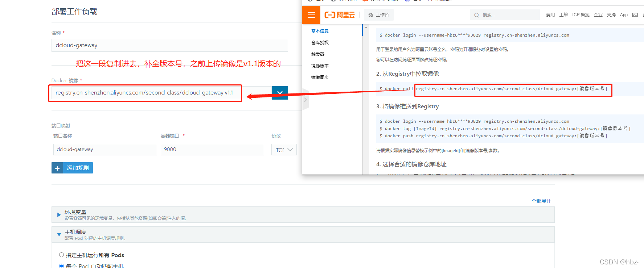The width and height of the screenshot is (644, 268).
Task: Expand the 环境变量 section
Action: pyautogui.click(x=303, y=215)
